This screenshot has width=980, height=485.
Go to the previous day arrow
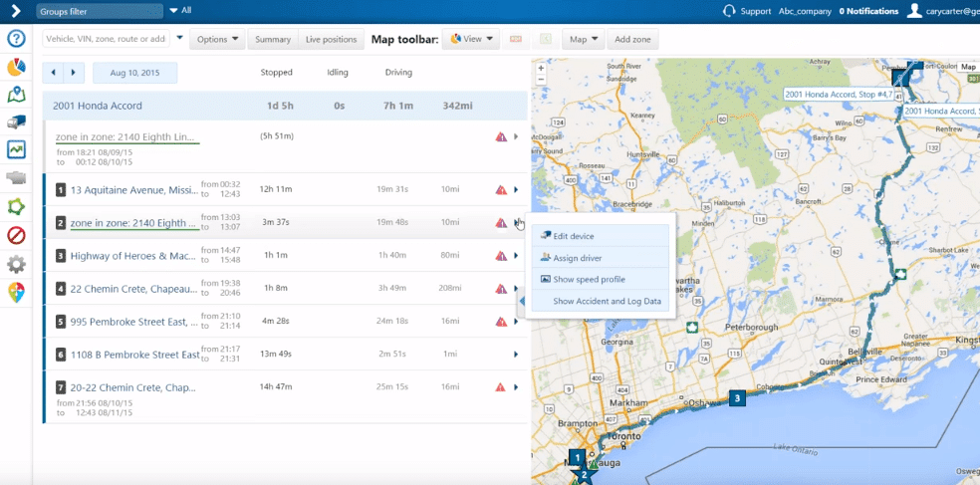click(x=53, y=73)
